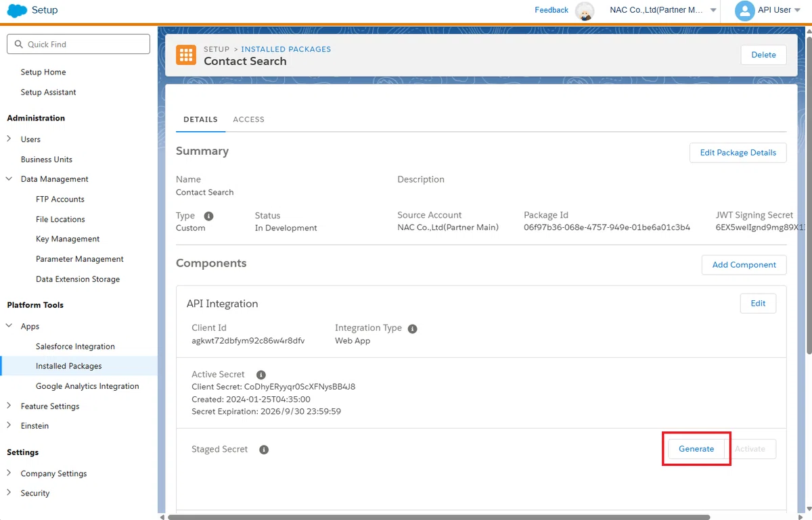The width and height of the screenshot is (812, 520).
Task: Open Setup Assistant in sidebar
Action: click(x=48, y=93)
